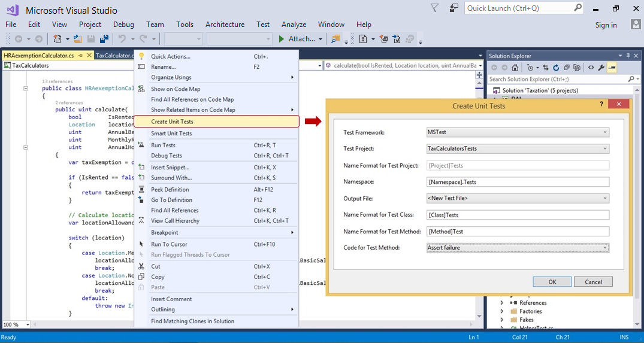Click the notifications flag icon in title bar
The image size is (644, 343).
[x=434, y=8]
